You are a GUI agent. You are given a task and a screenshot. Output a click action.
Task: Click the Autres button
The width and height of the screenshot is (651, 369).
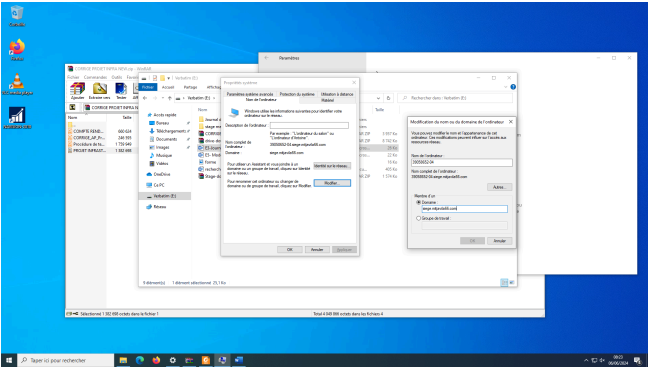click(x=499, y=187)
